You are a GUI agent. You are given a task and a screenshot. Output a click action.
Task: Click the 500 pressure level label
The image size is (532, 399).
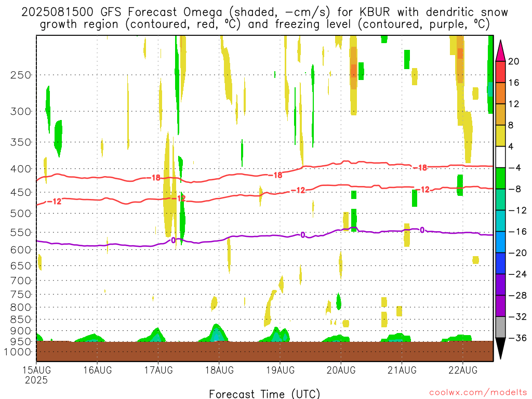coord(21,214)
